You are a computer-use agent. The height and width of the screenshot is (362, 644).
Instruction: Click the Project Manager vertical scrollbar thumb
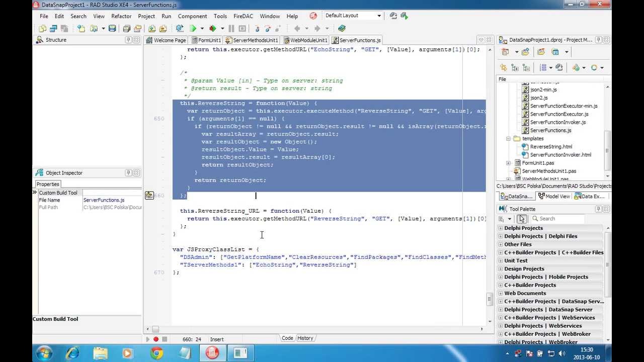(607, 151)
